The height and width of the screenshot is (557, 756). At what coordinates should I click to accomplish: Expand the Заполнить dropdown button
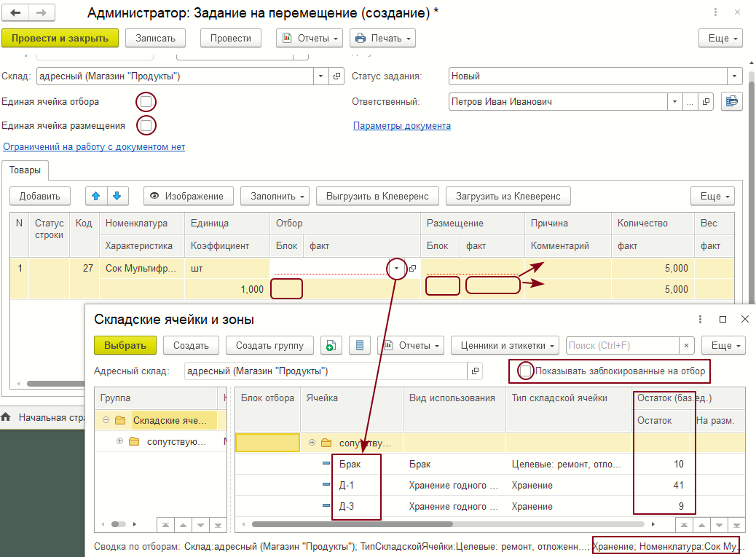[x=275, y=196]
